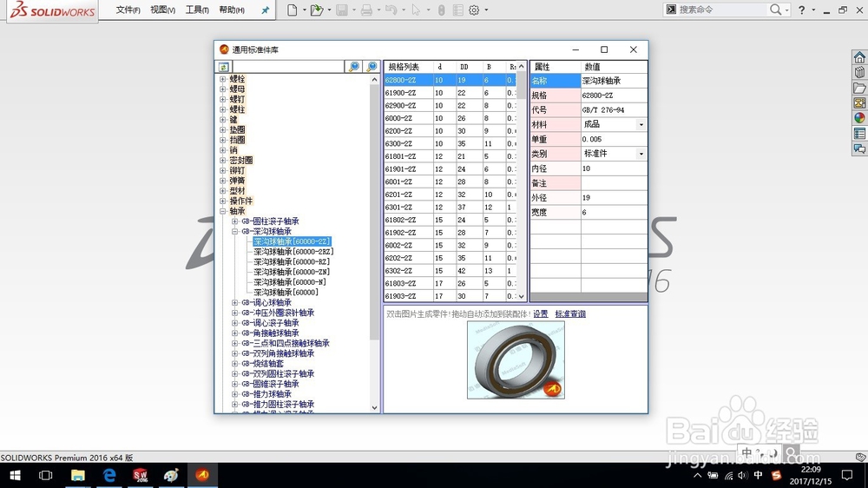The image size is (868, 488).
Task: Open Appearances color ball icon in task pane
Action: (x=859, y=118)
